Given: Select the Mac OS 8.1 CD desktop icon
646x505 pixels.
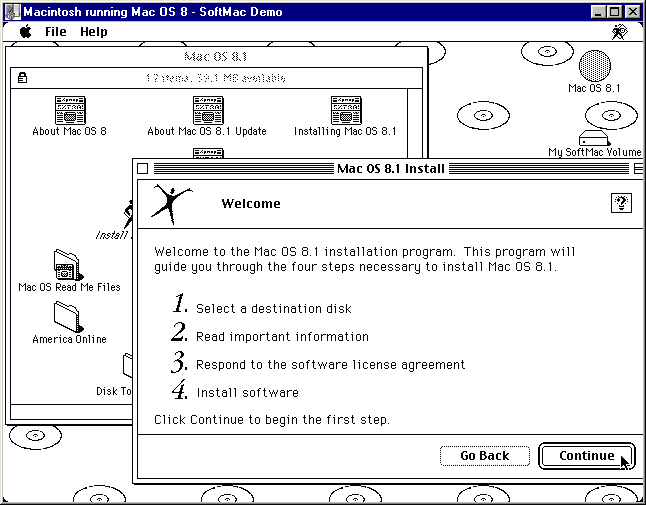Looking at the screenshot, I should tap(595, 66).
